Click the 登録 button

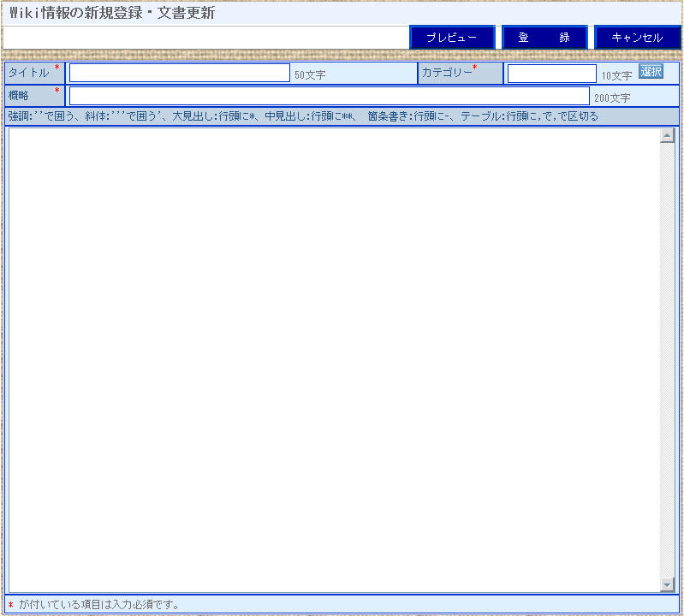click(x=544, y=38)
